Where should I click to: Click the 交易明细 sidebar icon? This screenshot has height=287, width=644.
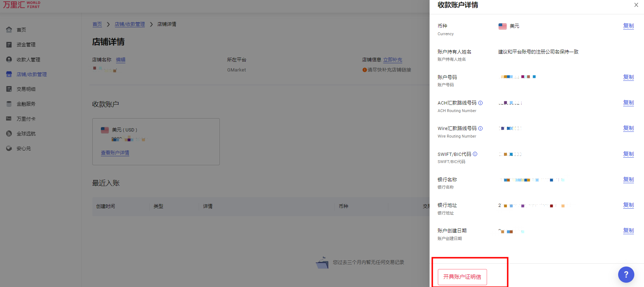point(9,89)
